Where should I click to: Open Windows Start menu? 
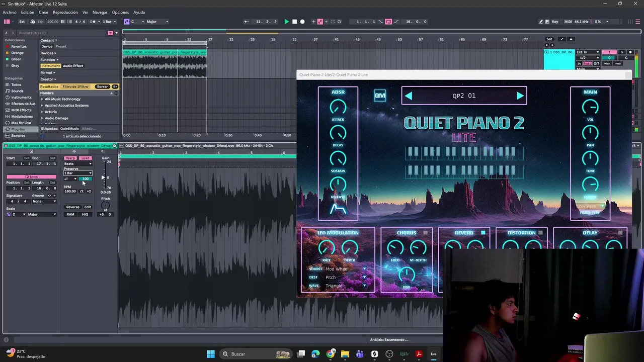pyautogui.click(x=211, y=354)
